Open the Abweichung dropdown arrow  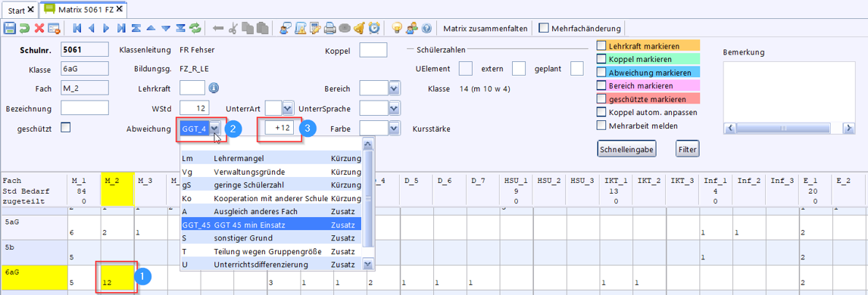216,129
